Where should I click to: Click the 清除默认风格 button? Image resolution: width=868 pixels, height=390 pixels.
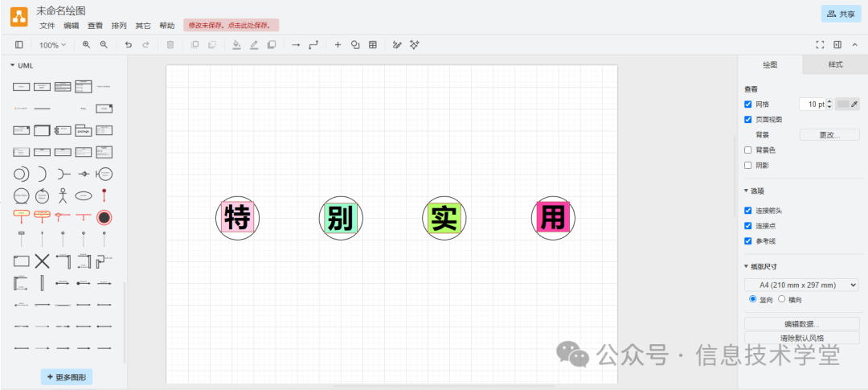tap(801, 338)
